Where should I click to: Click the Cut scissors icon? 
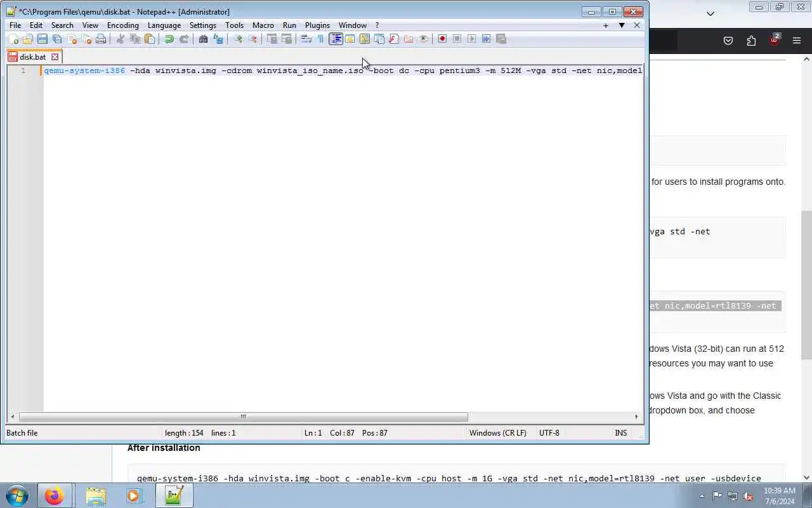click(x=121, y=39)
